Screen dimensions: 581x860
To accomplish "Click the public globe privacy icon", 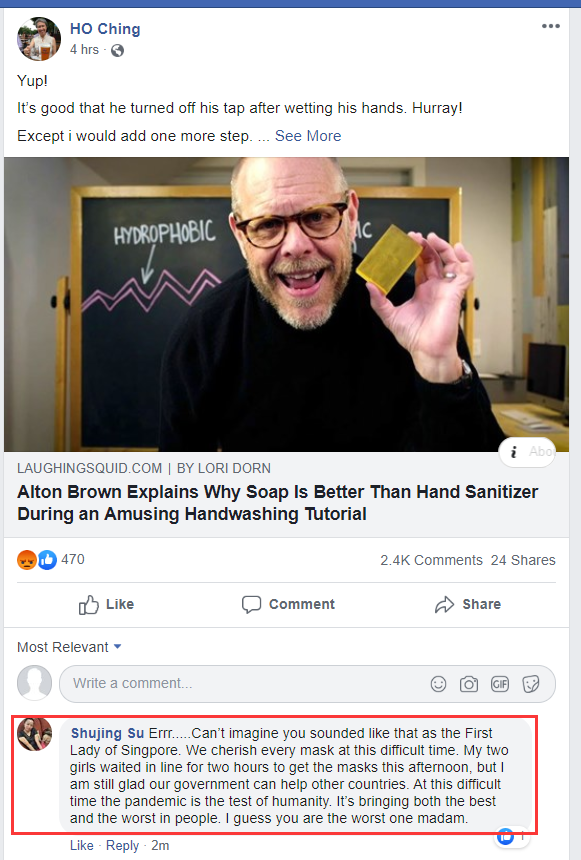I will coord(117,50).
